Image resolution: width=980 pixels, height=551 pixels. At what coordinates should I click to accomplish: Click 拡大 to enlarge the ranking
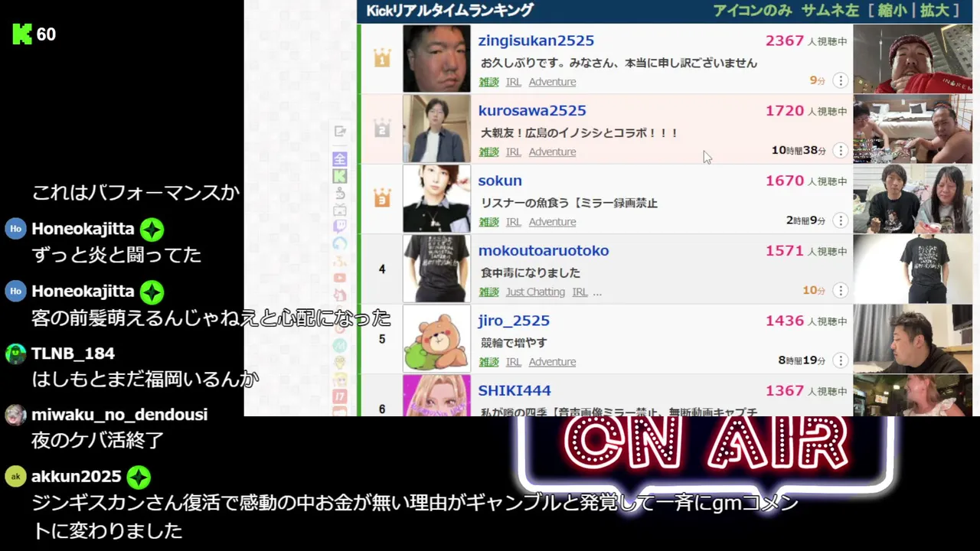pyautogui.click(x=935, y=11)
